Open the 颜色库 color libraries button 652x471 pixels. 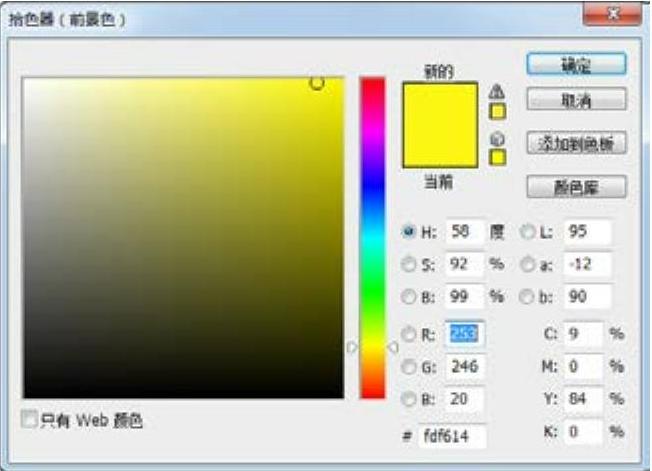click(576, 187)
